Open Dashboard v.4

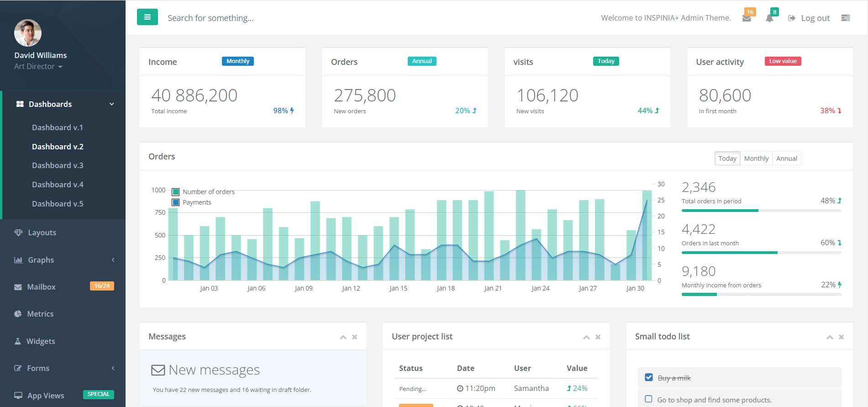pyautogui.click(x=58, y=185)
